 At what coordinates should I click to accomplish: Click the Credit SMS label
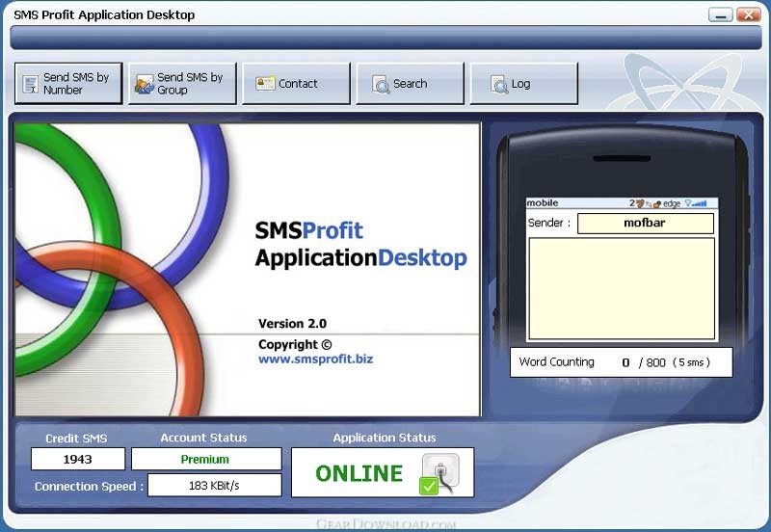click(76, 439)
